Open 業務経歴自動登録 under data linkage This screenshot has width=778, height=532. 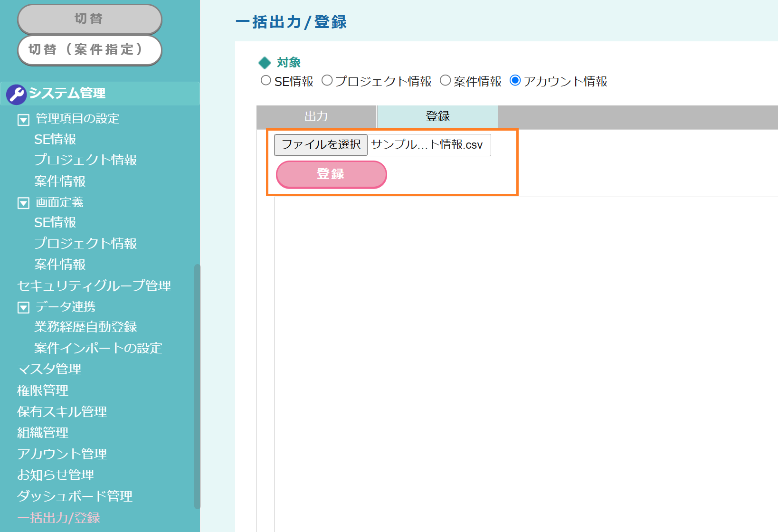coord(85,327)
